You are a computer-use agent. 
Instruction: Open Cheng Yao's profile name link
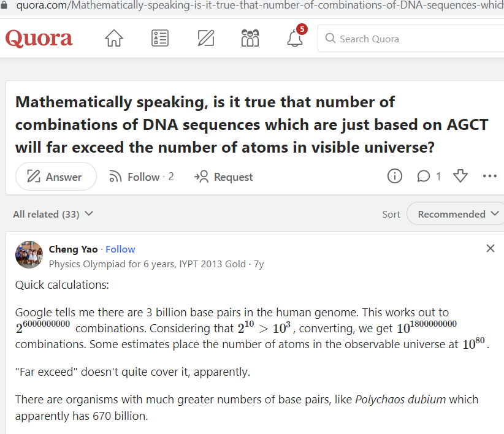coord(73,249)
